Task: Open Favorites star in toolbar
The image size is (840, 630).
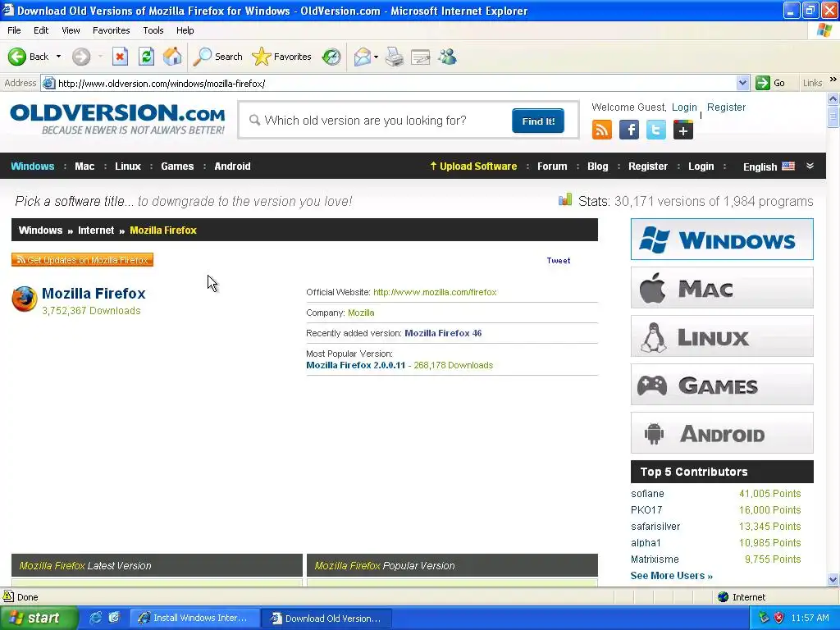Action: [281, 57]
